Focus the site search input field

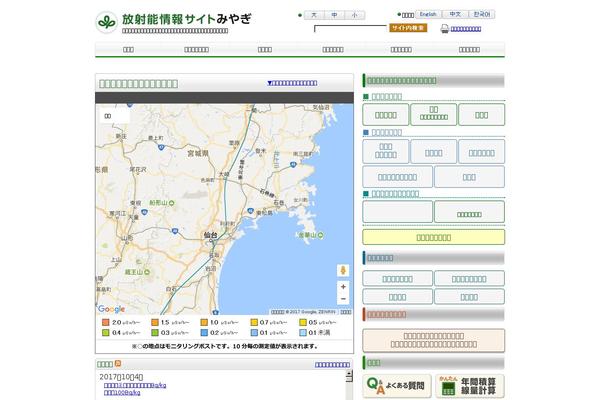click(350, 28)
